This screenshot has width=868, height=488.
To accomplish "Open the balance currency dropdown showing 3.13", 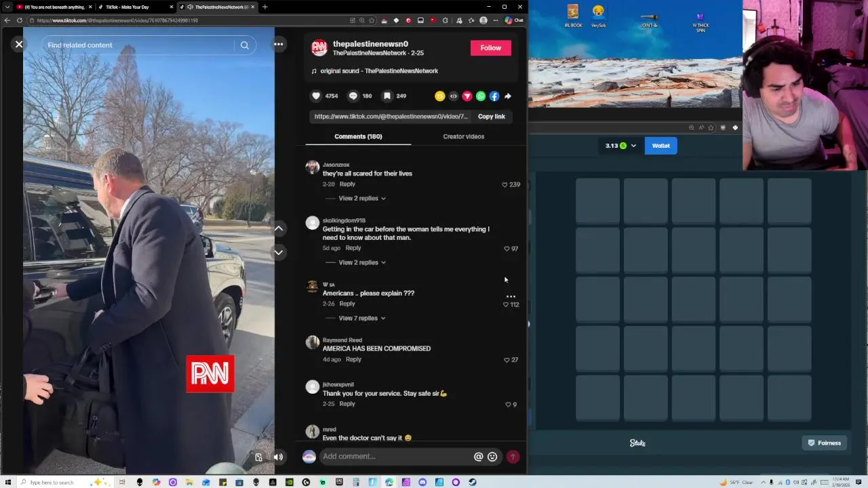I will pos(621,146).
